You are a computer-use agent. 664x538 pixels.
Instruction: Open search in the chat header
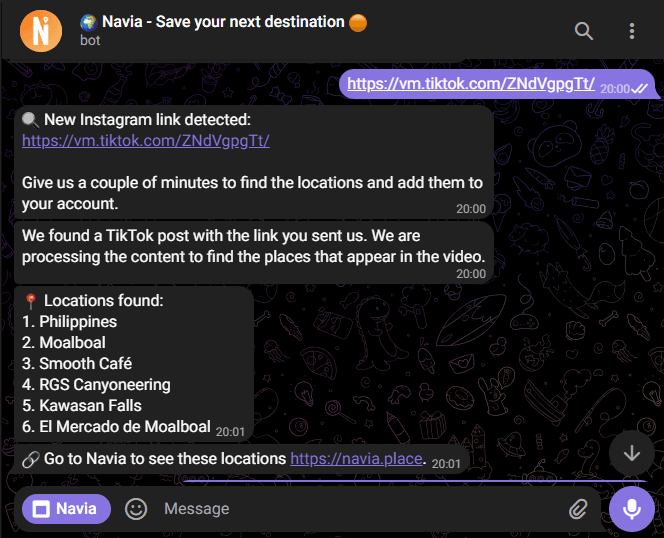(x=584, y=31)
